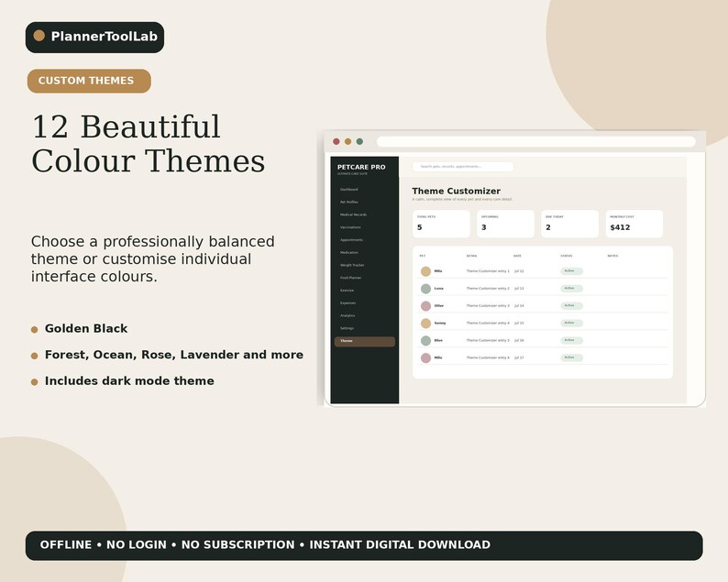Click the name Sunny in the table
Screen dimensions: 728x582
[440, 323]
